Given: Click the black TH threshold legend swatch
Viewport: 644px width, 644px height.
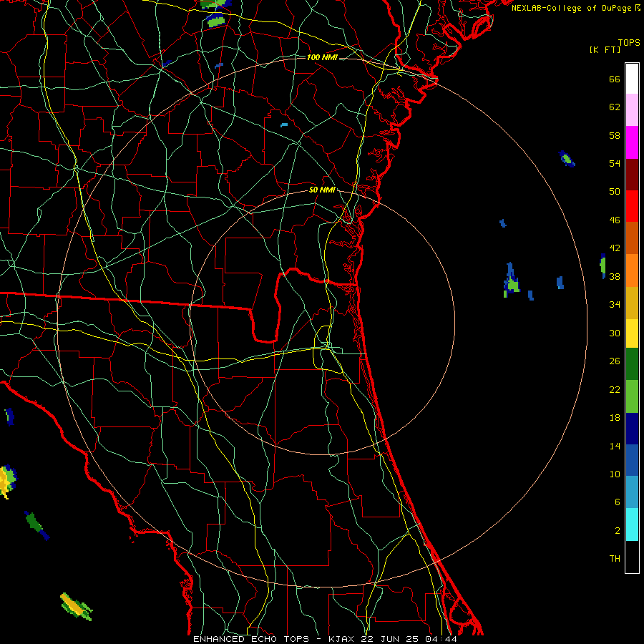Looking at the screenshot, I should pos(632,557).
